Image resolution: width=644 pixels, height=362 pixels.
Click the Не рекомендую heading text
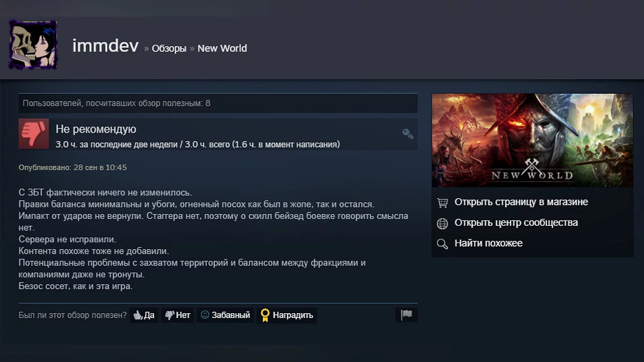[96, 129]
